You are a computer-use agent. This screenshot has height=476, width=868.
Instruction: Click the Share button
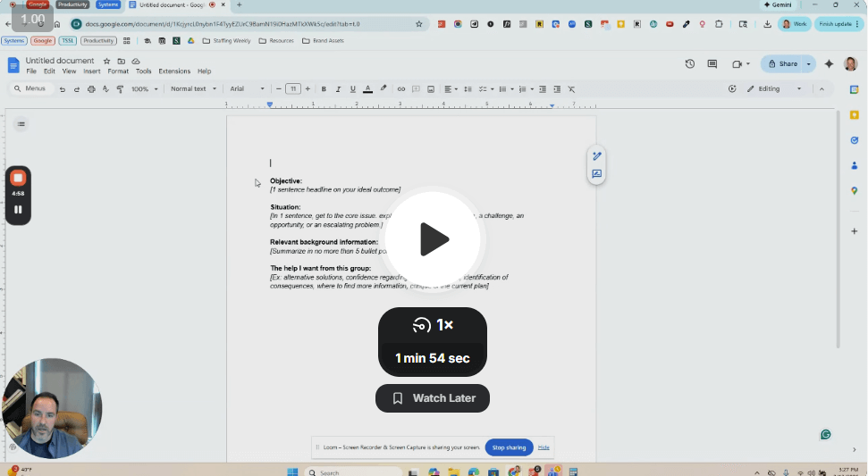[781, 64]
